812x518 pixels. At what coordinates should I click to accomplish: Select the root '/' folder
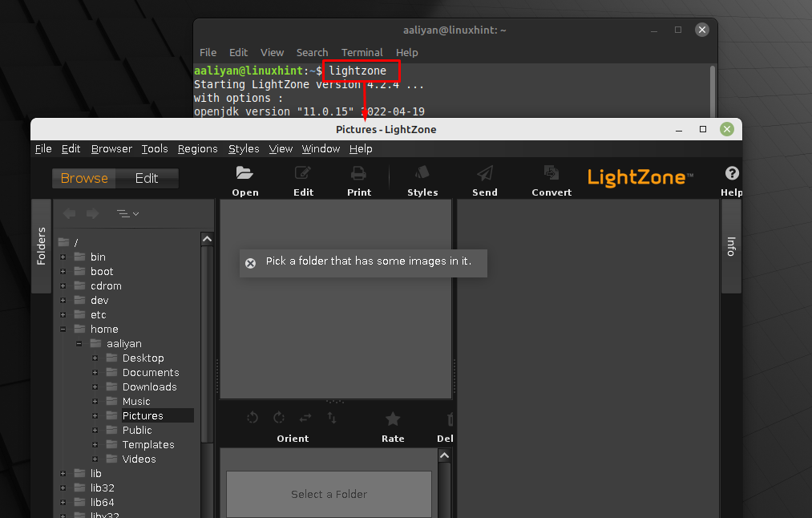[x=76, y=242]
